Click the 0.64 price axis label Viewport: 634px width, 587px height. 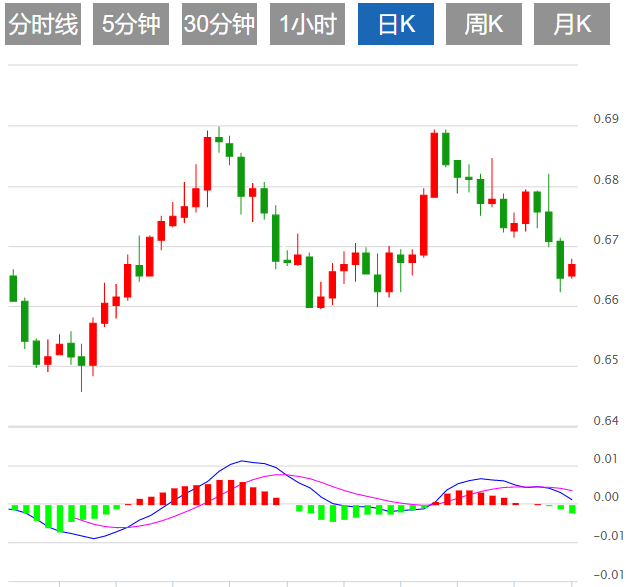606,421
